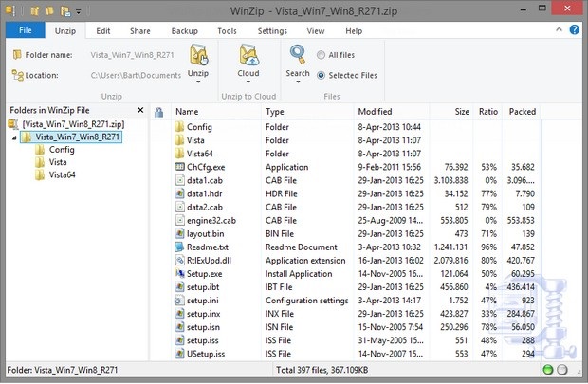Open the Search dropdown arrow

298,82
